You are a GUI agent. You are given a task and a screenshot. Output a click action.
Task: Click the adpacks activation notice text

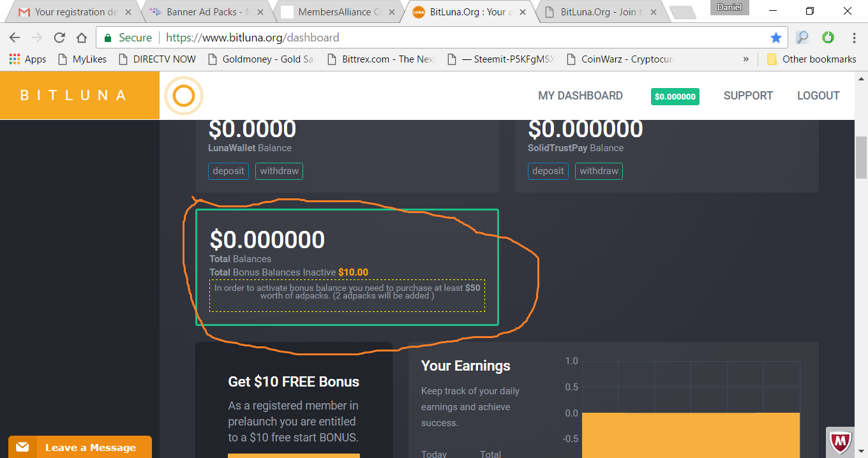347,292
